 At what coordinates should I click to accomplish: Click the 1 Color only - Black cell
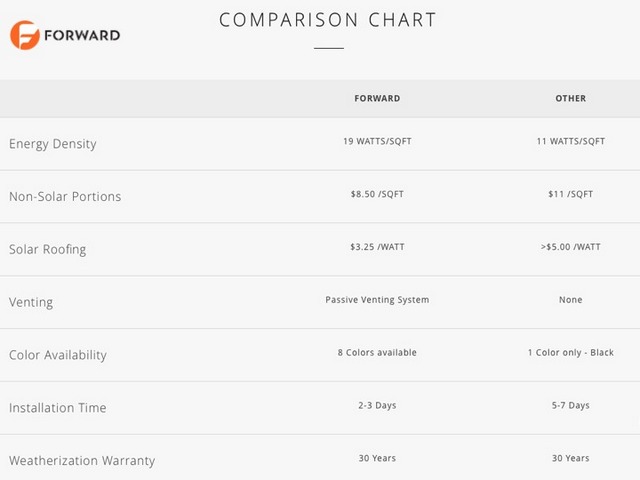(571, 353)
